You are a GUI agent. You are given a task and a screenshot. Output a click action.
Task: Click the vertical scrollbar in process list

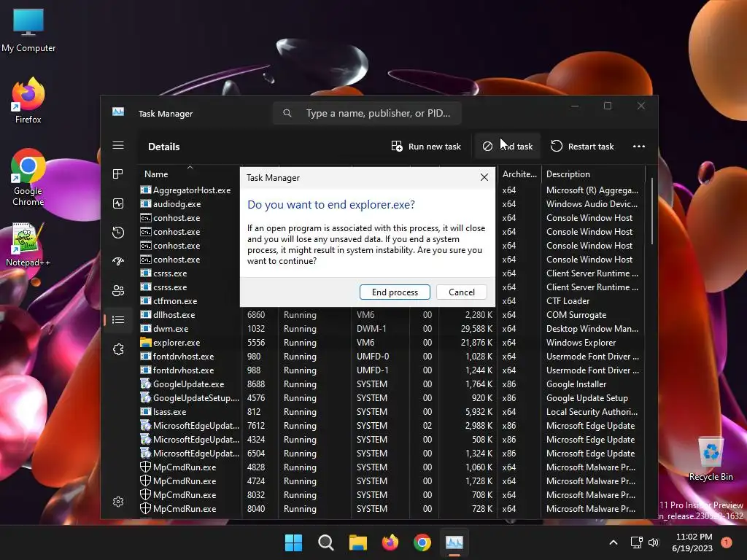coord(651,212)
